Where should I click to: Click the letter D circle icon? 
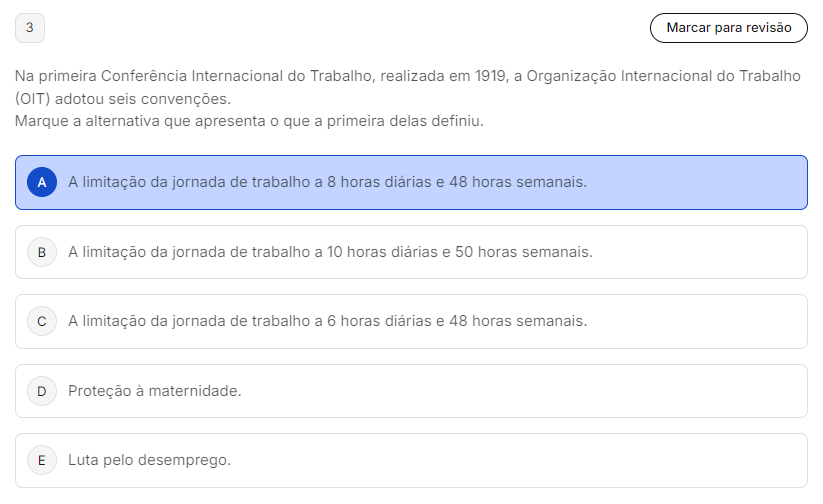42,391
